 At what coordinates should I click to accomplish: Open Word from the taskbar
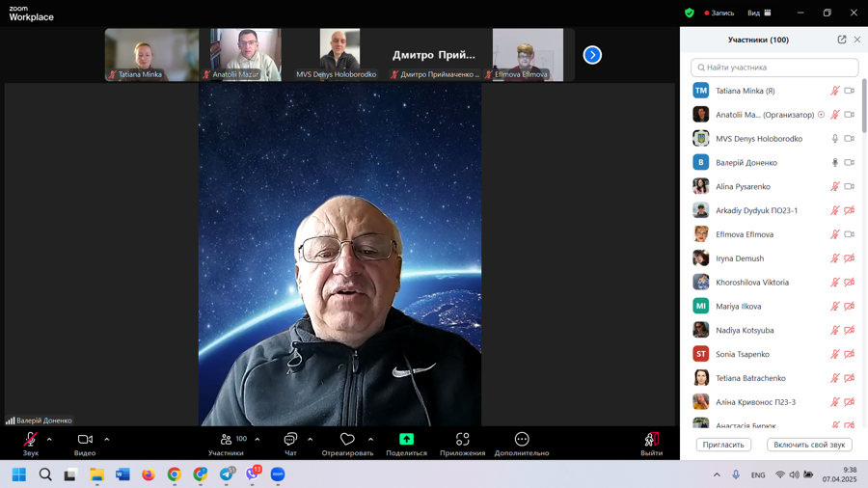122,474
